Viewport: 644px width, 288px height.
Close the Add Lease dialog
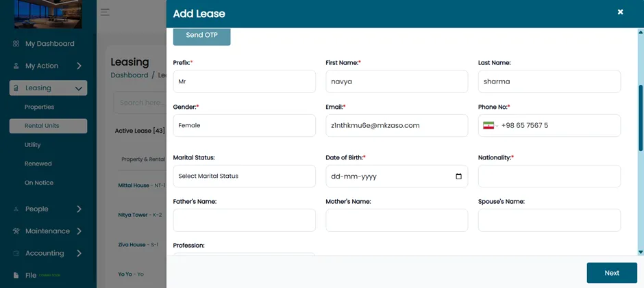tap(620, 12)
